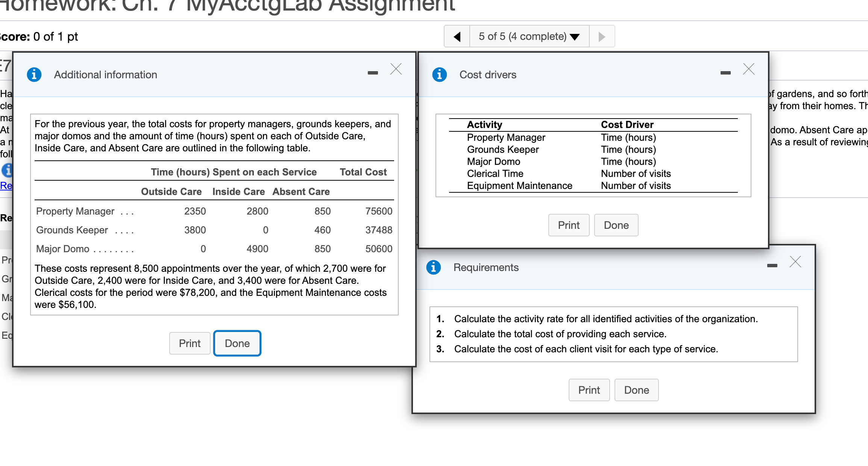Click the Cost drivers dialog title bar

click(602, 75)
